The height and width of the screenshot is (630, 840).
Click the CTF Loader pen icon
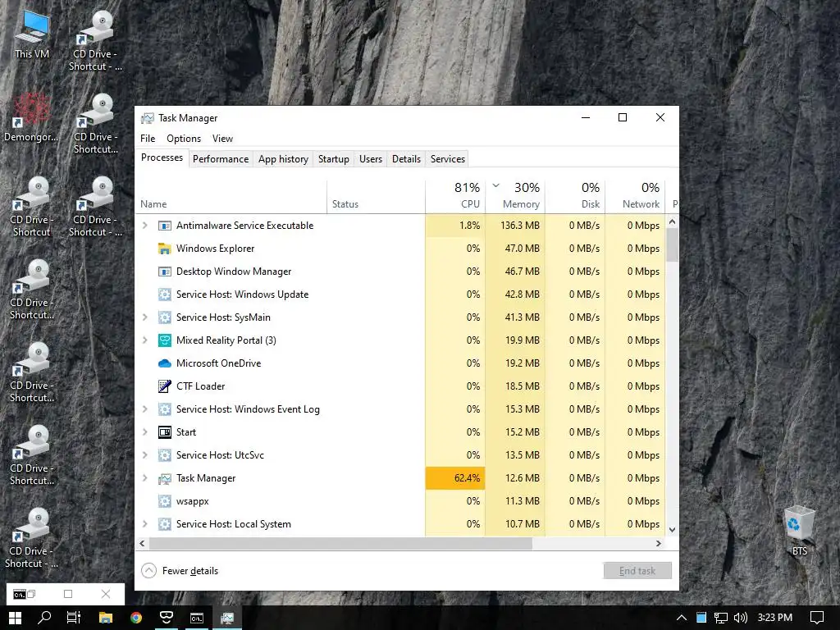(x=164, y=386)
